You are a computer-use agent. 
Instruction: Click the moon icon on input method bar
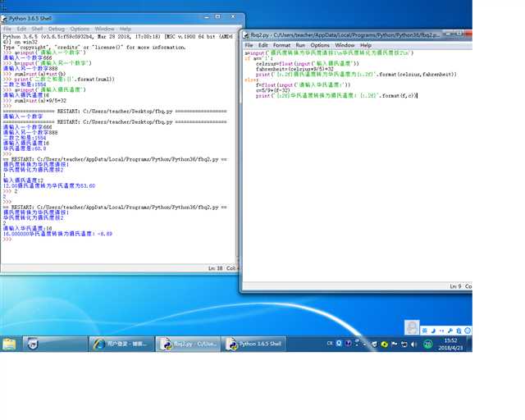coord(433,331)
